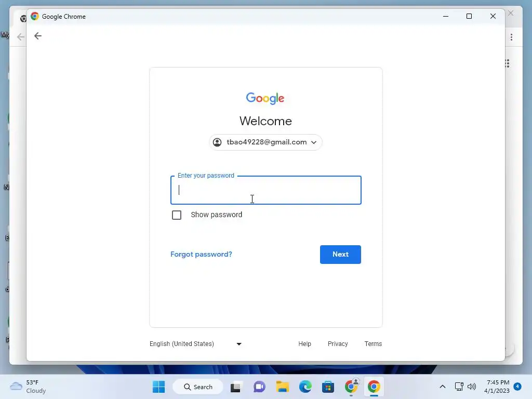The height and width of the screenshot is (399, 532).
Task: Show hidden icons in the system tray
Action: 443,387
